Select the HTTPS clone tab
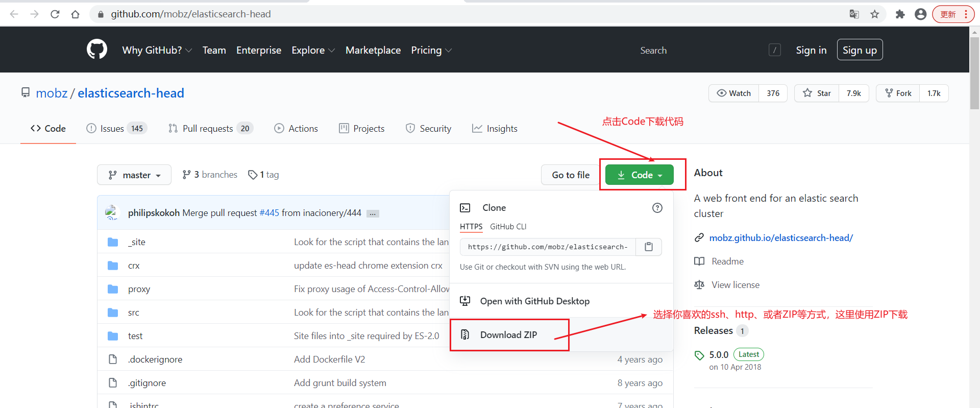Viewport: 980px width, 408px height. tap(471, 227)
